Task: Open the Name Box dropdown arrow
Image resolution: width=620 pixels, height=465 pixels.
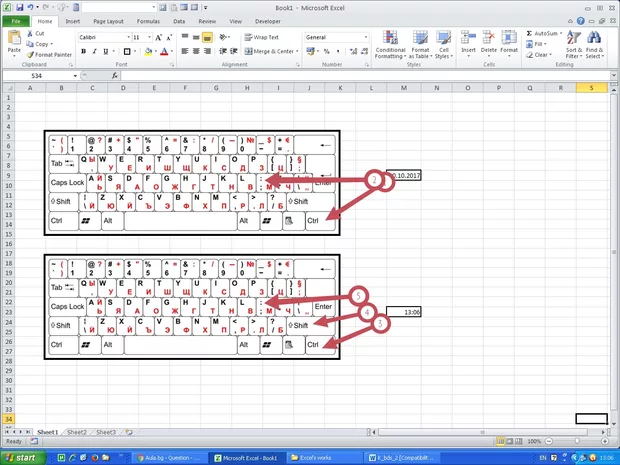Action: 75,76
